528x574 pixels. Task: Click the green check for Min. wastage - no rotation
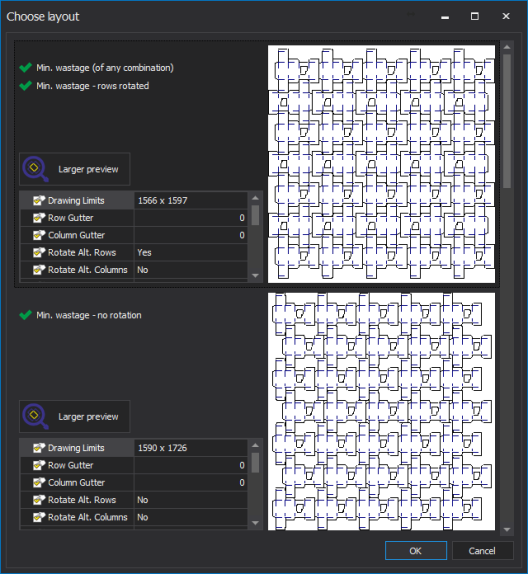point(26,315)
